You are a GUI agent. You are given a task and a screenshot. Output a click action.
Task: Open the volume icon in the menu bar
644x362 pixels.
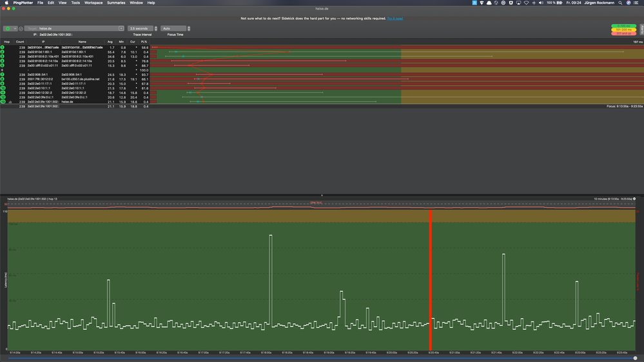(541, 3)
